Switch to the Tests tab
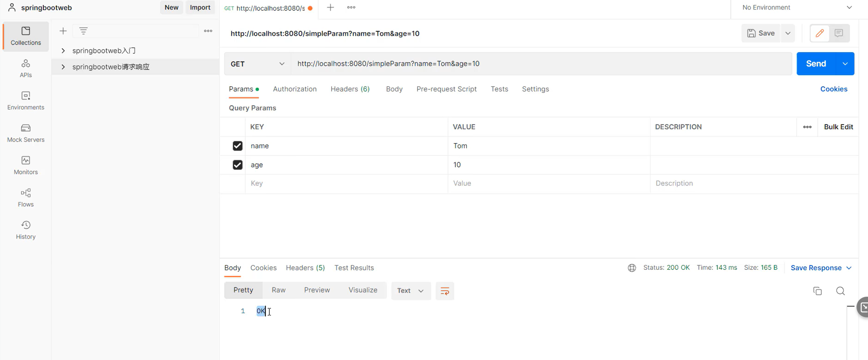Screen dimensions: 868x360 (499, 89)
